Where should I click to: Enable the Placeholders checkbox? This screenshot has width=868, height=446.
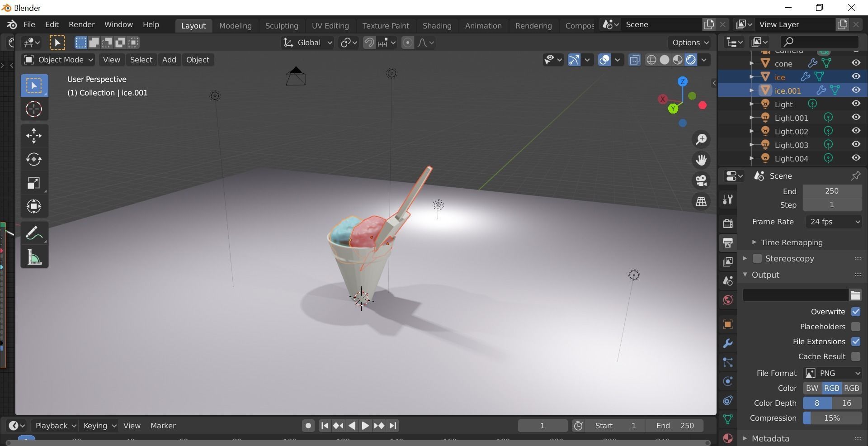(x=855, y=327)
